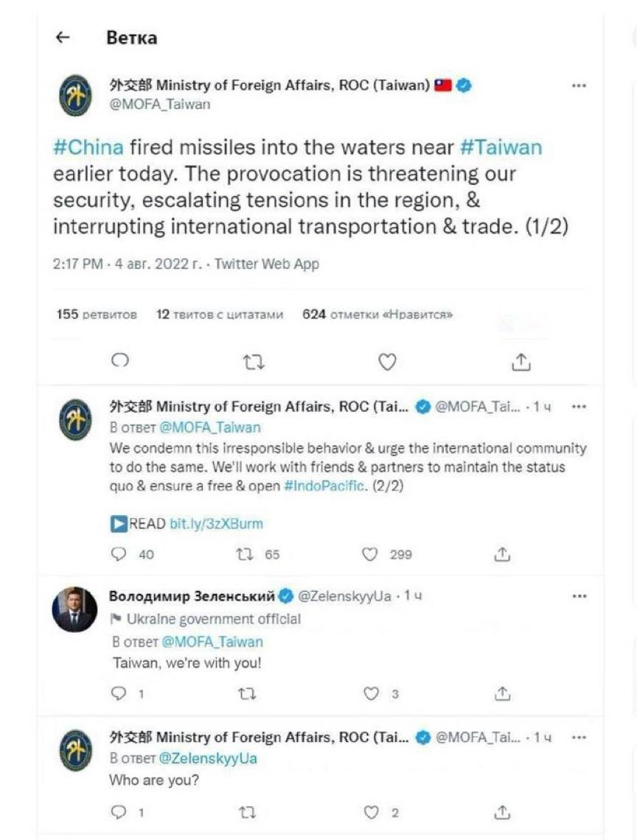
Task: Open replies on the tweet with 40 comments
Action: point(118,554)
